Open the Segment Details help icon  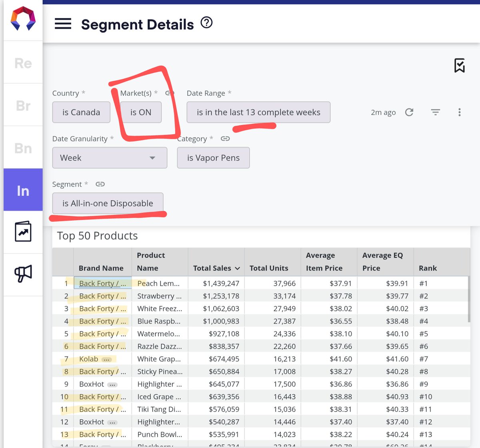206,23
